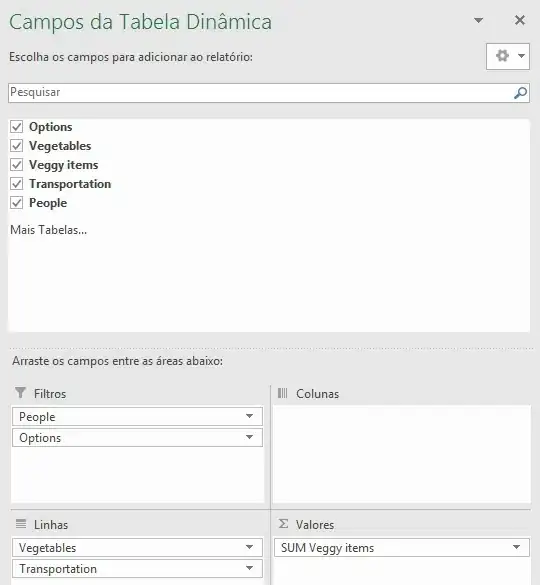This screenshot has height=585, width=540.
Task: Click into the Pesquisar search field
Action: pyautogui.click(x=260, y=93)
